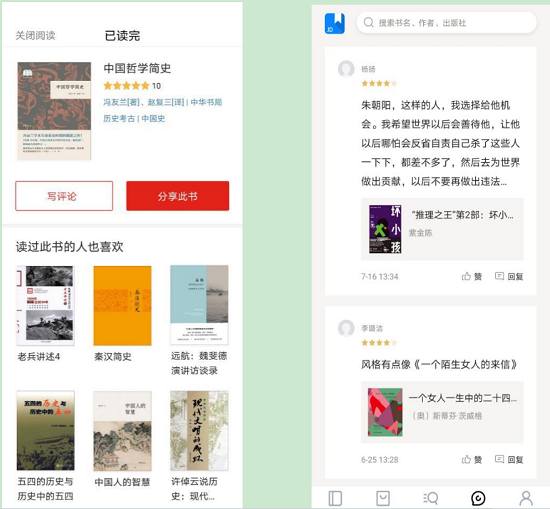The image size is (550, 509).
Task: Open the community chat bubble icon in bottom bar
Action: click(x=478, y=498)
